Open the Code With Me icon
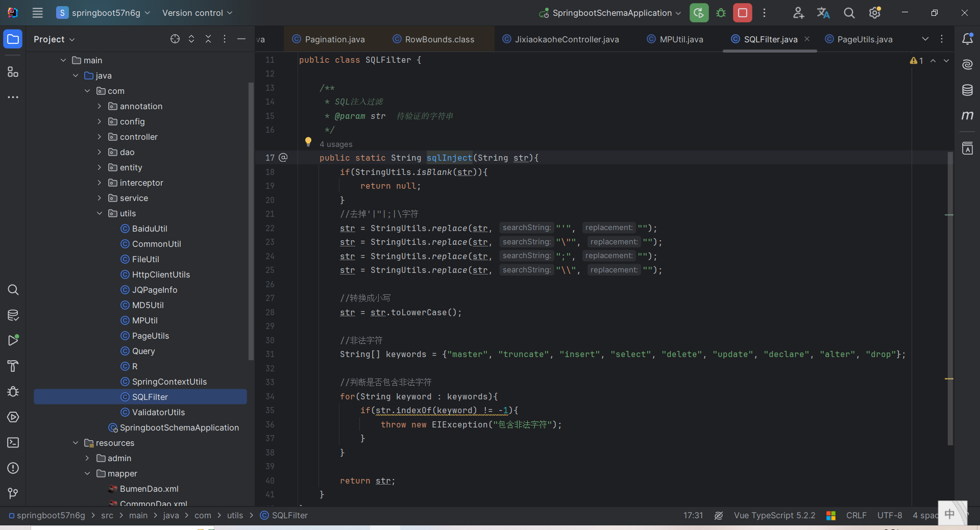Image resolution: width=980 pixels, height=530 pixels. tap(798, 13)
